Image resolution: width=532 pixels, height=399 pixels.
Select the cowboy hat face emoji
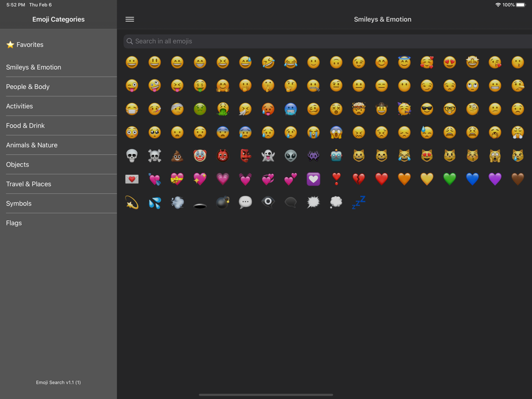coord(381,109)
